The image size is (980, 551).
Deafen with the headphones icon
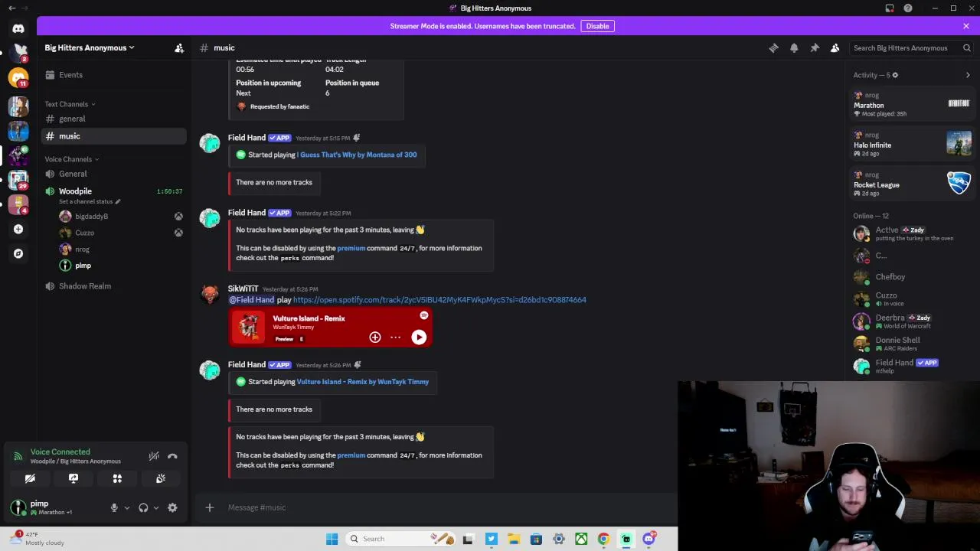[143, 507]
